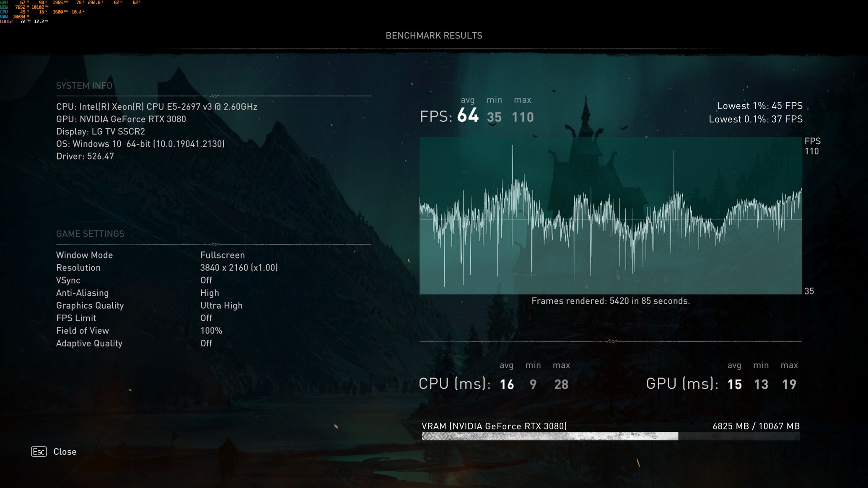Click the FPS history graph
This screenshot has height=488, width=868.
[610, 216]
